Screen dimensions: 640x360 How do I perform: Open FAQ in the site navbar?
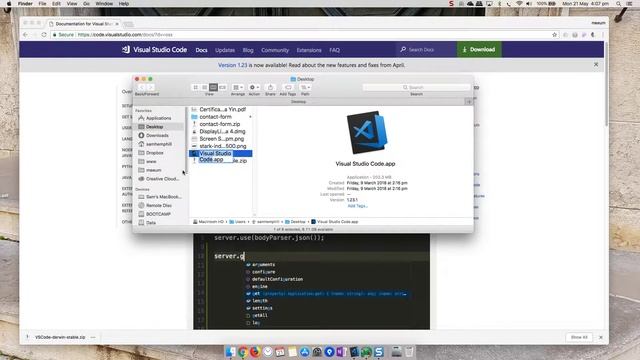pos(334,50)
